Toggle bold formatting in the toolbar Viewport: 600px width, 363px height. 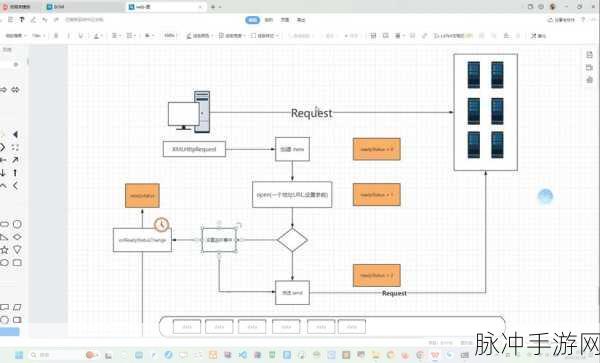coord(56,36)
